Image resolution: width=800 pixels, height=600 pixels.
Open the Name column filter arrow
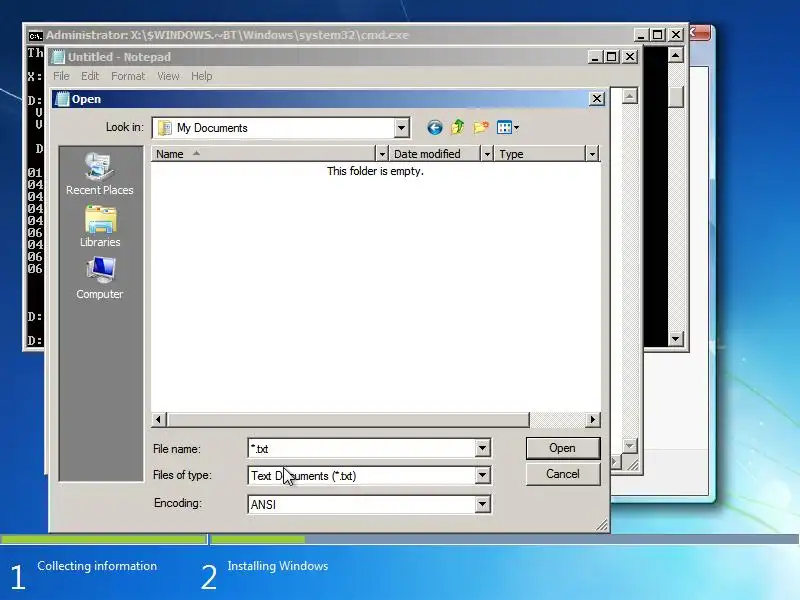click(x=382, y=154)
